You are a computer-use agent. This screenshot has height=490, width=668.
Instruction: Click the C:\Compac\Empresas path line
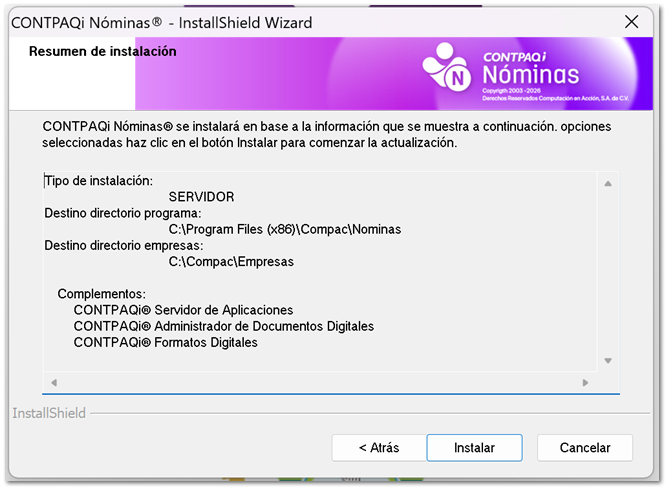point(231,262)
